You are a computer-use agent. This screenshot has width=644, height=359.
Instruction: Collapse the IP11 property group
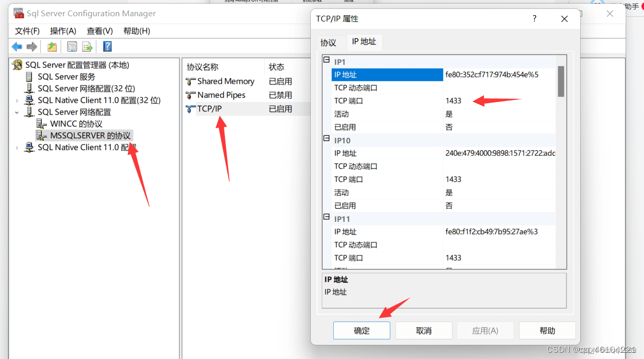point(327,217)
